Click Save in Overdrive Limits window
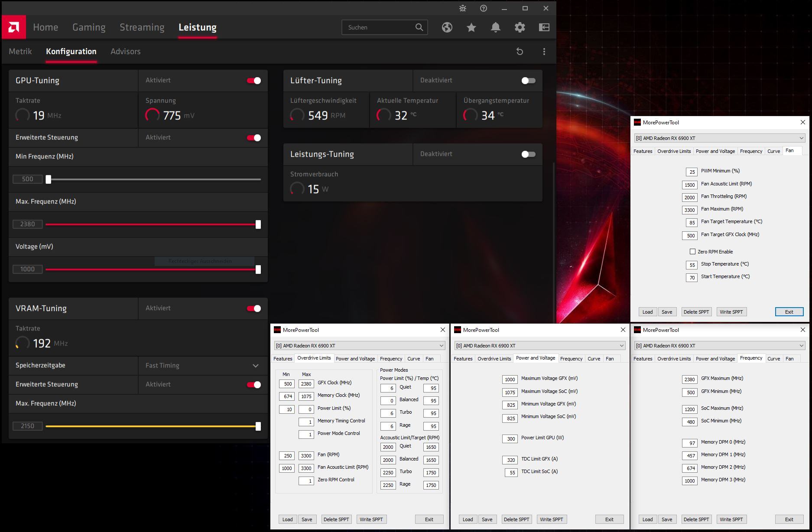This screenshot has height=532, width=812. coord(307,519)
